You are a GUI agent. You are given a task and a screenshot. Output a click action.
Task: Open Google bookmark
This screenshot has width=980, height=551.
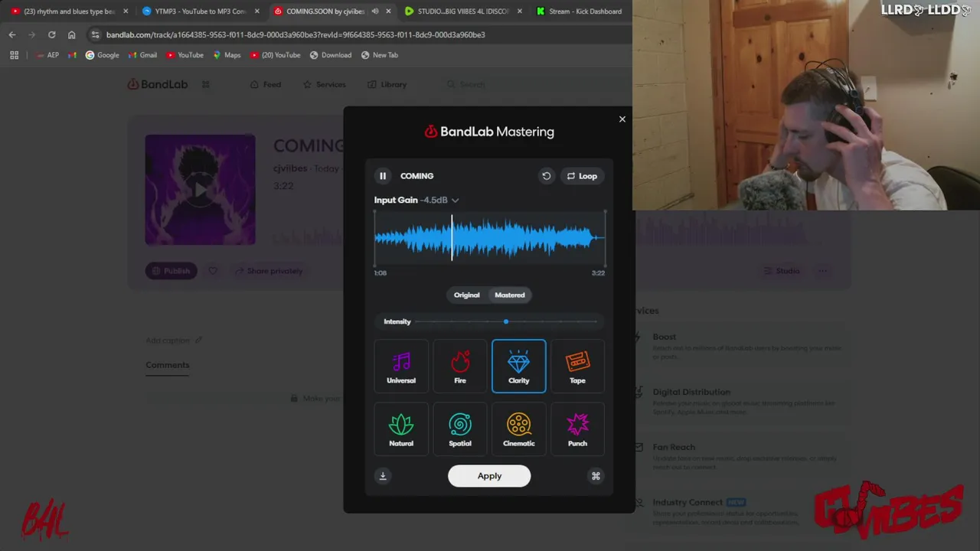[x=102, y=55]
